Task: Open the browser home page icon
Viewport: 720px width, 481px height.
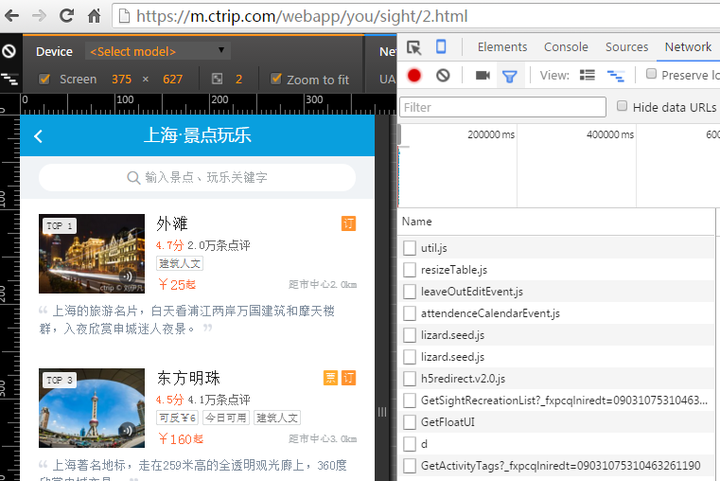Action: [94, 16]
